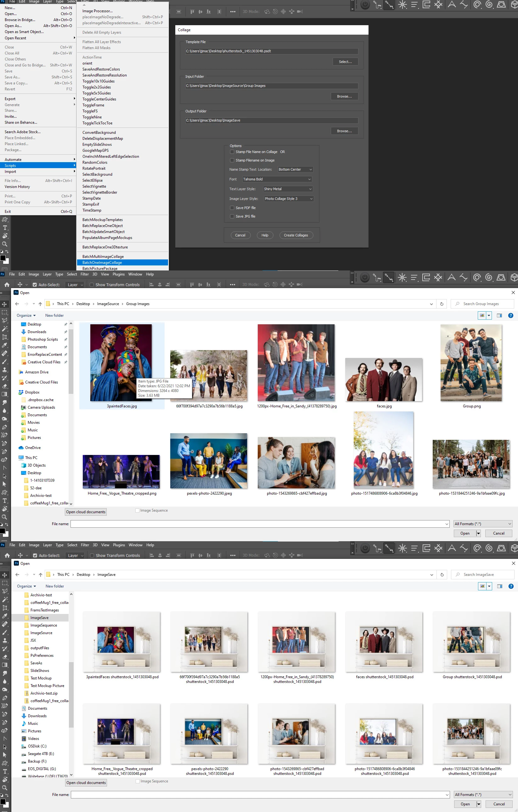Select the Eraser tool beside Group Images dialog

click(4, 386)
